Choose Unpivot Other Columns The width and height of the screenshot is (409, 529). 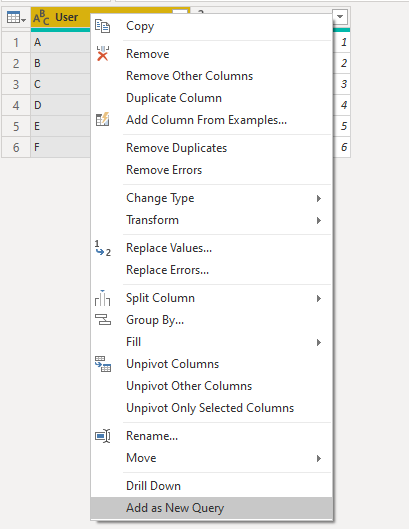point(211,386)
